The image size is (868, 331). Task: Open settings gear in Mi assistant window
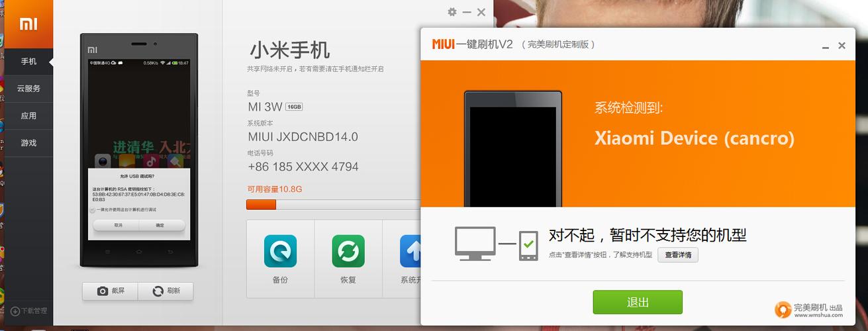tap(452, 12)
